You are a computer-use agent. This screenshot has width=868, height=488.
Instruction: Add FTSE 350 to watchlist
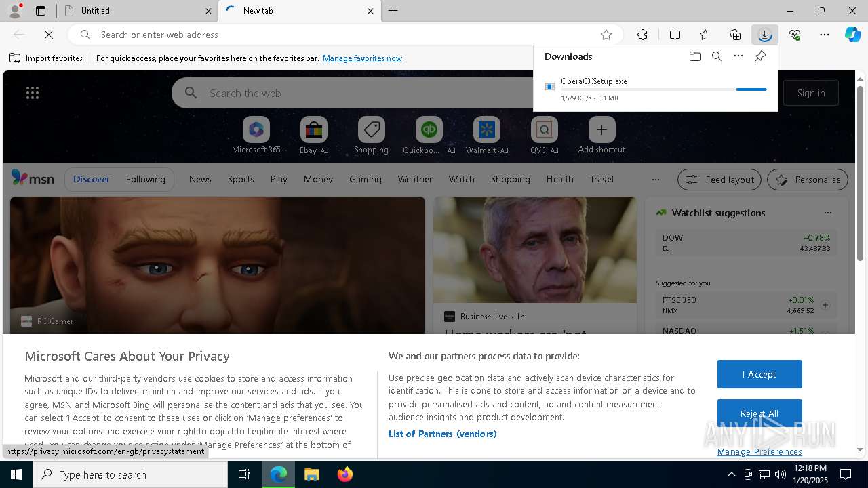point(825,305)
